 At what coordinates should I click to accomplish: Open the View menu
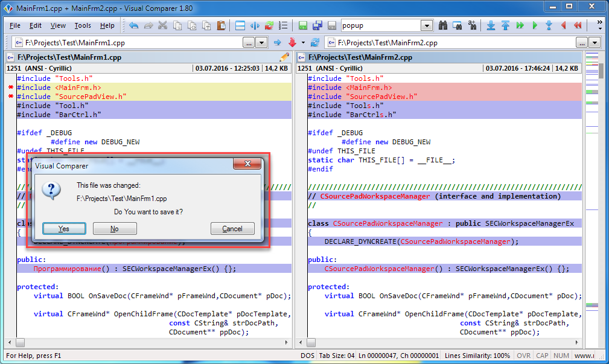click(x=58, y=25)
